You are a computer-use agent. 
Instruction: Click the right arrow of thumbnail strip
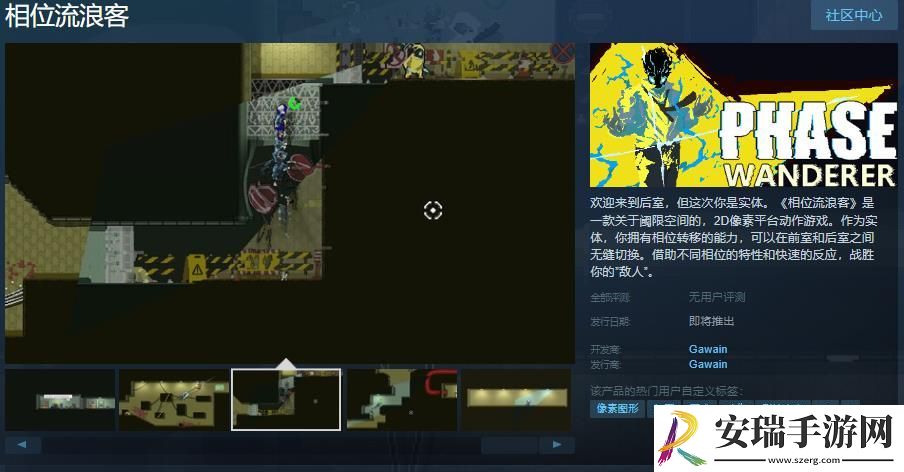pos(556,445)
